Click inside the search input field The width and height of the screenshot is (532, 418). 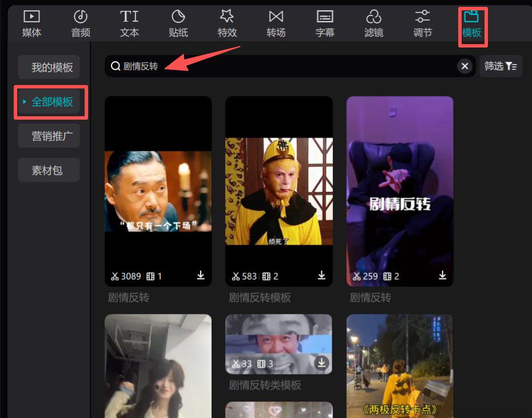pyautogui.click(x=257, y=66)
